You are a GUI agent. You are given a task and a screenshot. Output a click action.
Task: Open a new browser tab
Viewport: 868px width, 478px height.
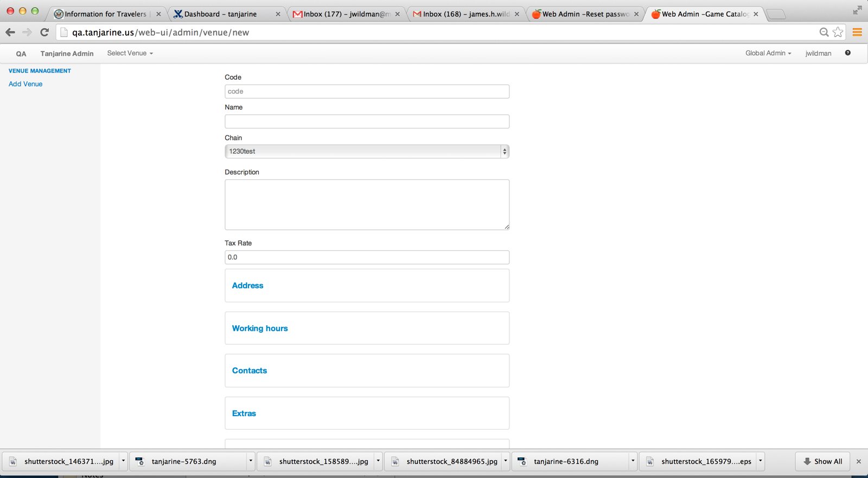[776, 15]
